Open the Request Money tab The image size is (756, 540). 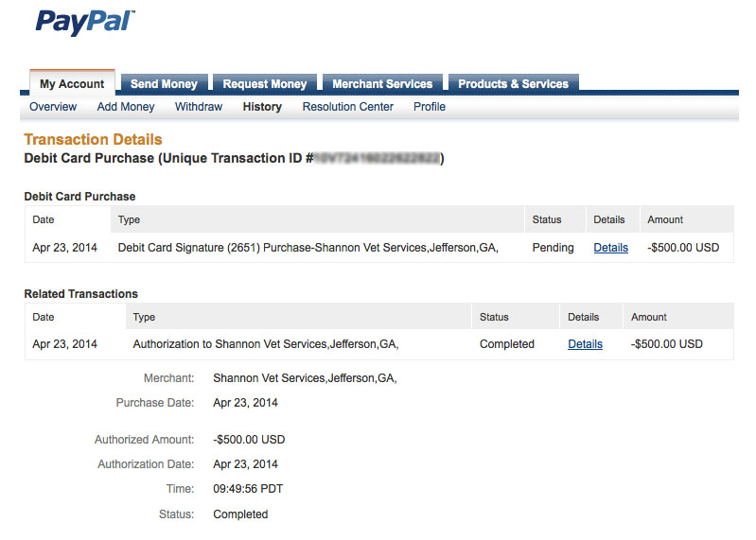click(265, 83)
